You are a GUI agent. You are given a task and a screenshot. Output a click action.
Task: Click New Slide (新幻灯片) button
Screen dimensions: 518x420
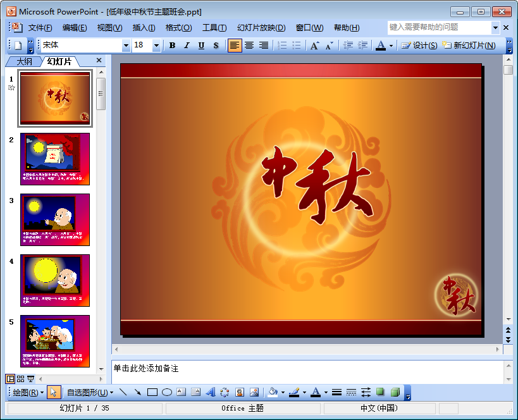(x=469, y=46)
